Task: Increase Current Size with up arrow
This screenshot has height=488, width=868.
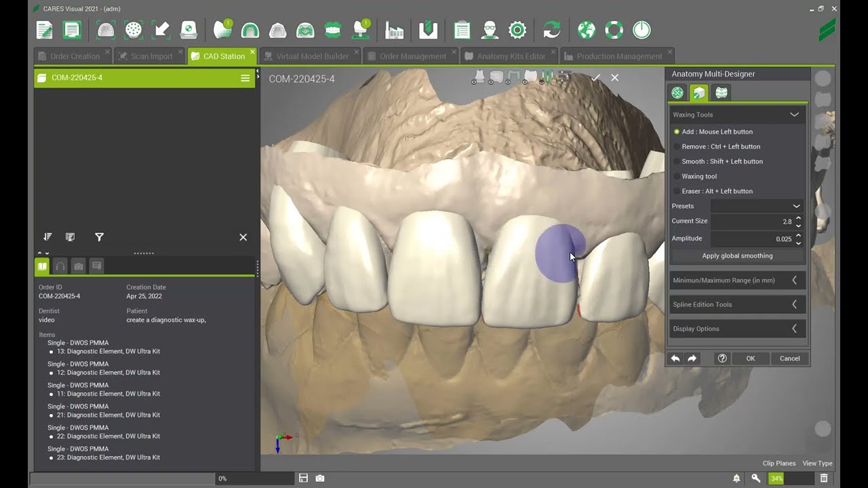Action: tap(798, 218)
